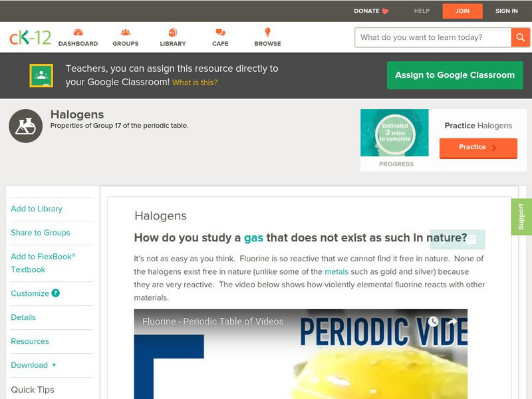532x399 pixels.
Task: Open the Dashboard speedometer icon
Action: (78, 32)
